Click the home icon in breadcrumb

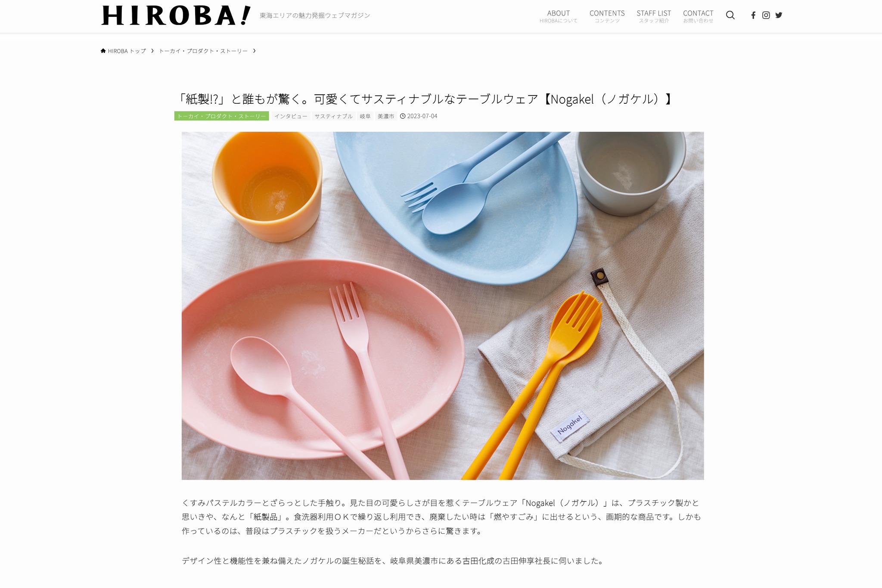103,51
